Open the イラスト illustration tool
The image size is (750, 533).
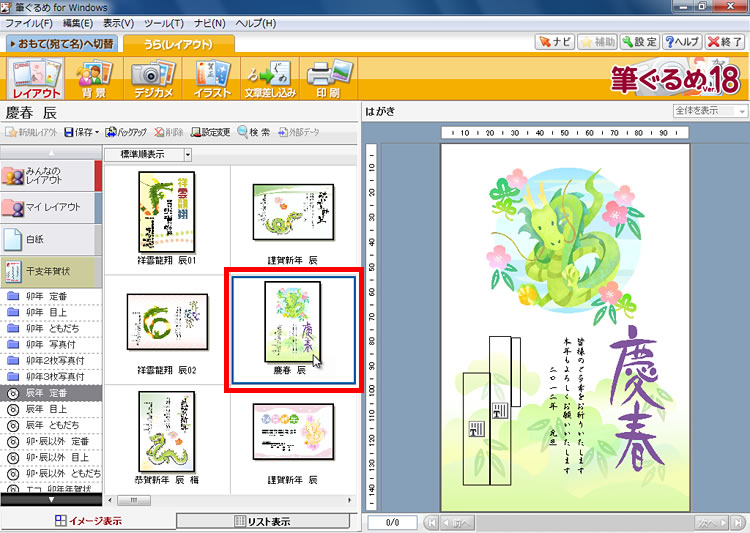pos(212,78)
